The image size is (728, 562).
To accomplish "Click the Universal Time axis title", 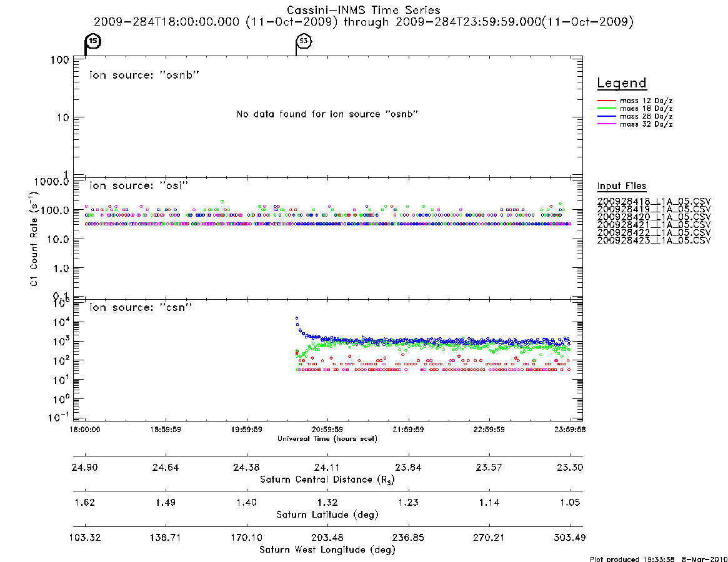I will point(327,438).
